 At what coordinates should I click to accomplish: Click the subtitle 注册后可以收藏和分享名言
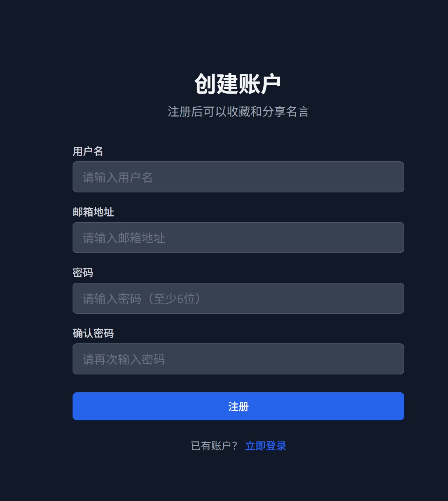point(238,111)
